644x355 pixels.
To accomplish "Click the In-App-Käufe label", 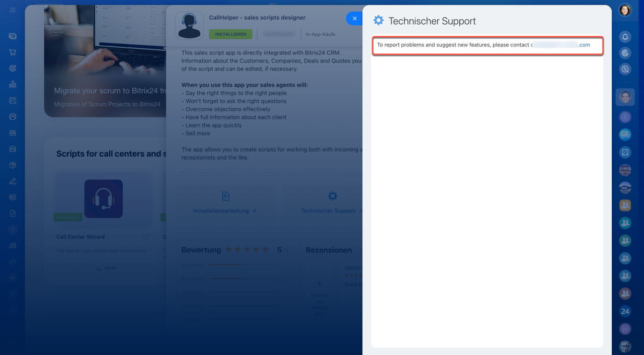I will tap(320, 34).
